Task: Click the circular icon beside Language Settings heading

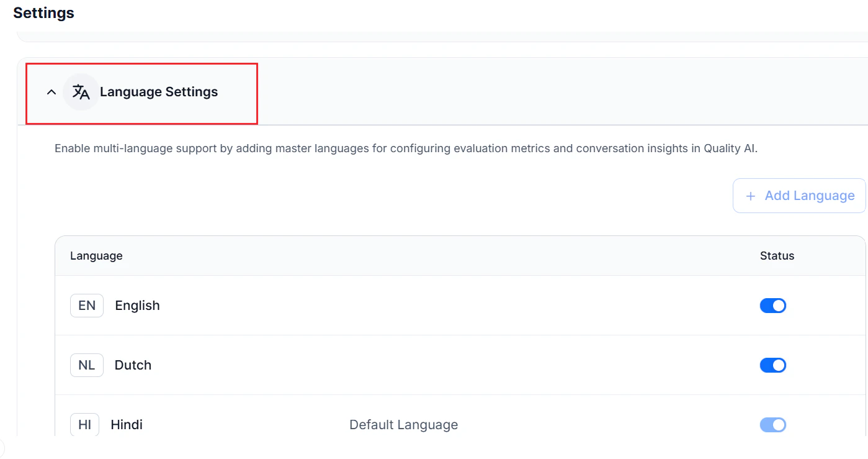Action: pyautogui.click(x=80, y=91)
